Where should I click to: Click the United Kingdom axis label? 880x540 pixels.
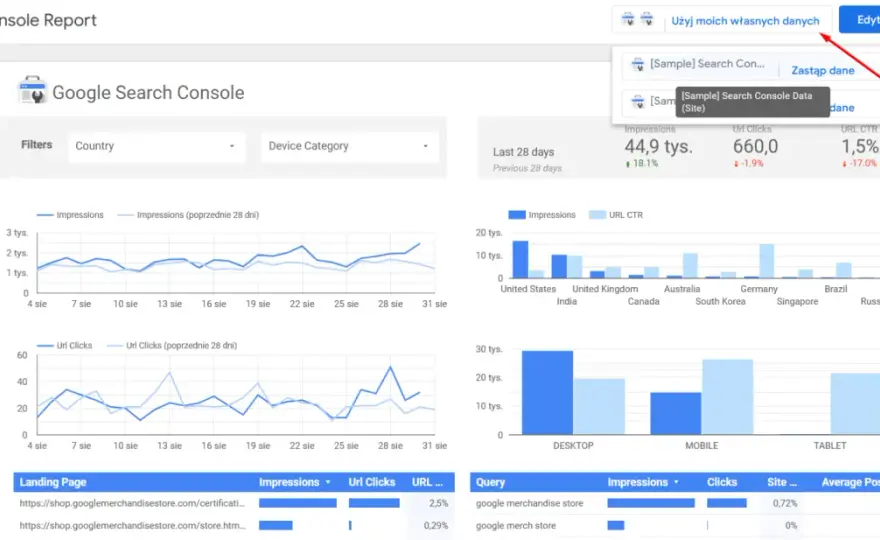605,289
